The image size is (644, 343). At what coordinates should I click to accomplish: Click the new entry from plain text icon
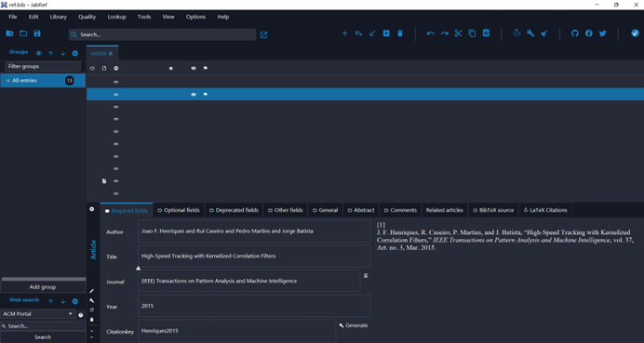[x=358, y=33]
